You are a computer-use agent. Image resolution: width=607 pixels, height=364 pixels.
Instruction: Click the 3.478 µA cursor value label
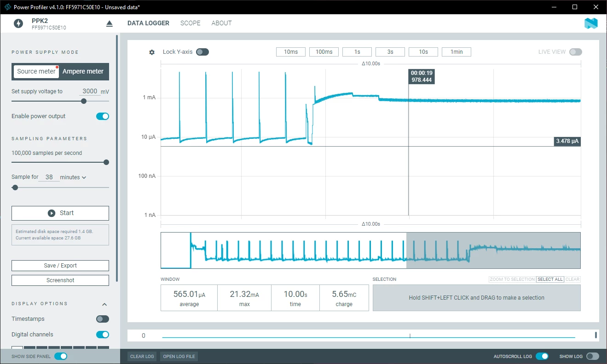click(567, 141)
